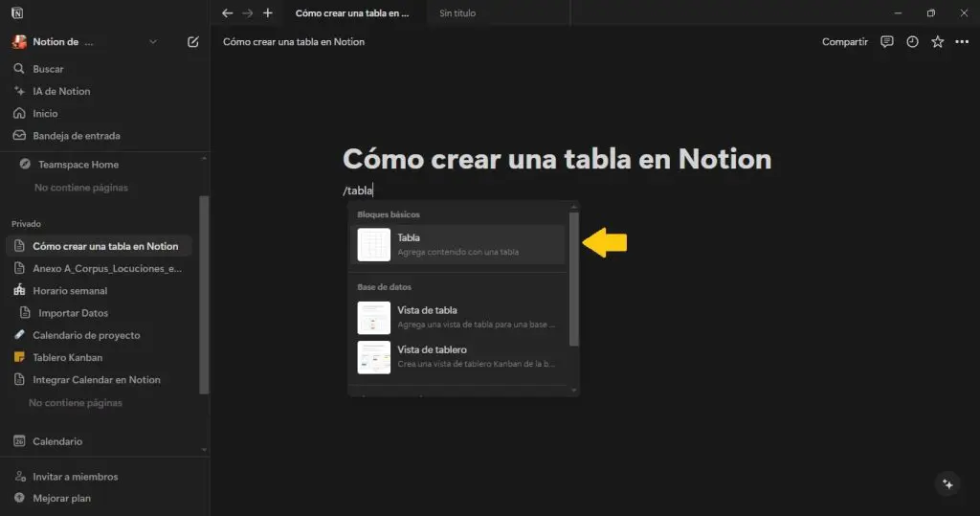Image resolution: width=980 pixels, height=516 pixels.
Task: Click slash menu scroll-down arrow
Action: click(574, 391)
